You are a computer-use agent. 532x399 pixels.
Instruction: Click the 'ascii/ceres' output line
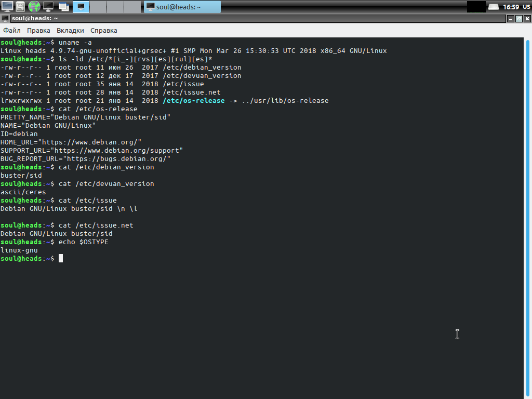(23, 192)
